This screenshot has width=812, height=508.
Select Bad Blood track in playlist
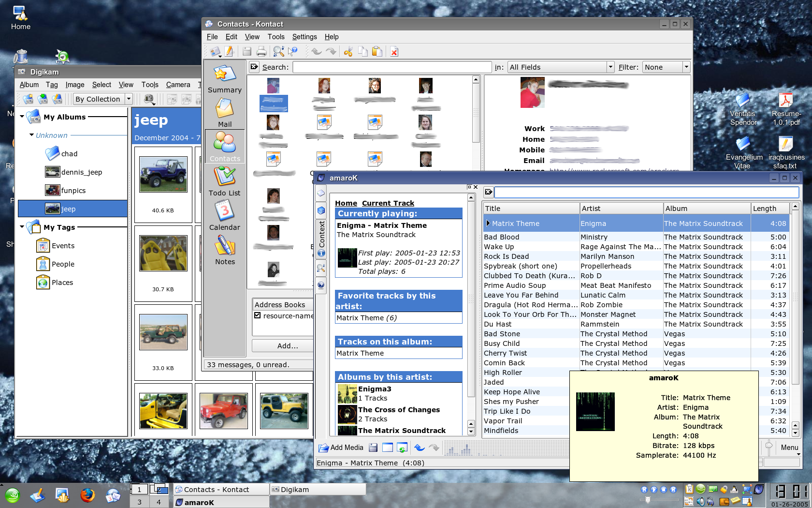[x=636, y=237]
